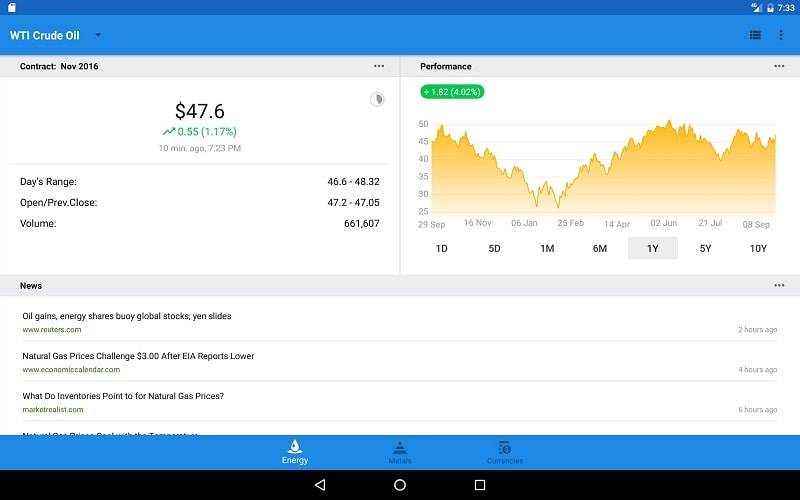Switch to the Metals section
The height and width of the screenshot is (500, 800).
coord(400,452)
